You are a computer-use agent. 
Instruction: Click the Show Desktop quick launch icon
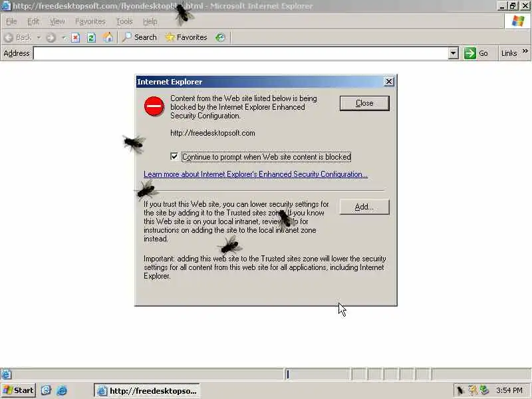coord(46,390)
